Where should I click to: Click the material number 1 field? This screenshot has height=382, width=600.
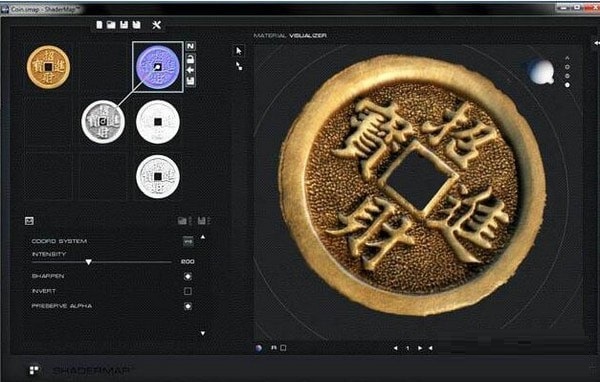pyautogui.click(x=408, y=348)
